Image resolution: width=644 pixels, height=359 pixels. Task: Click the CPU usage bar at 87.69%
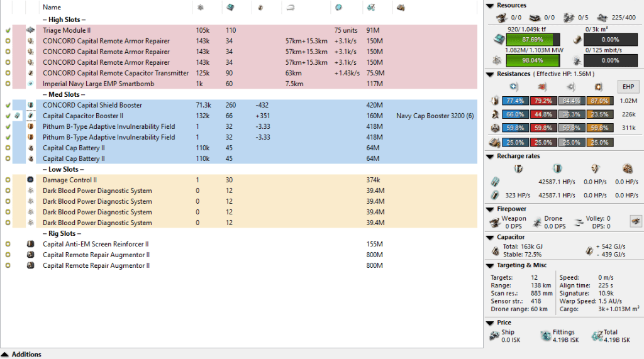pos(533,40)
